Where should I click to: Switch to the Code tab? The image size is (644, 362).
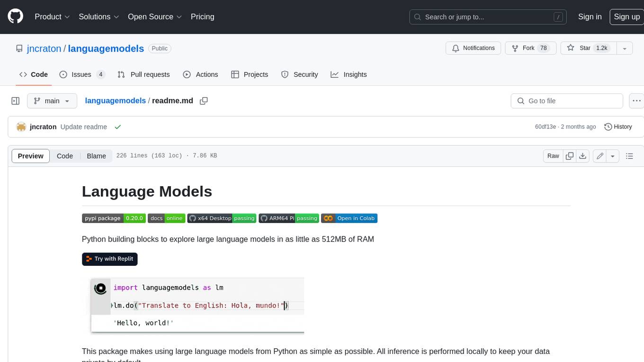click(33, 74)
